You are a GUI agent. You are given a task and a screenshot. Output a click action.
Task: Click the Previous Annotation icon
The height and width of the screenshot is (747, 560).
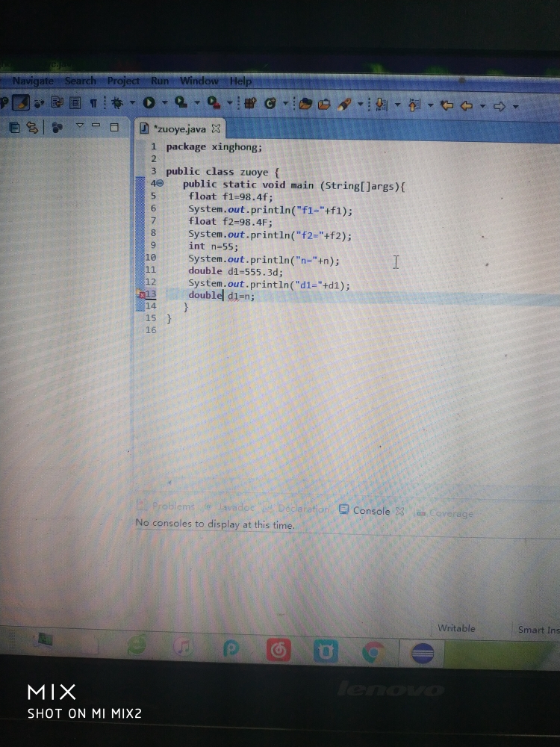pyautogui.click(x=414, y=105)
